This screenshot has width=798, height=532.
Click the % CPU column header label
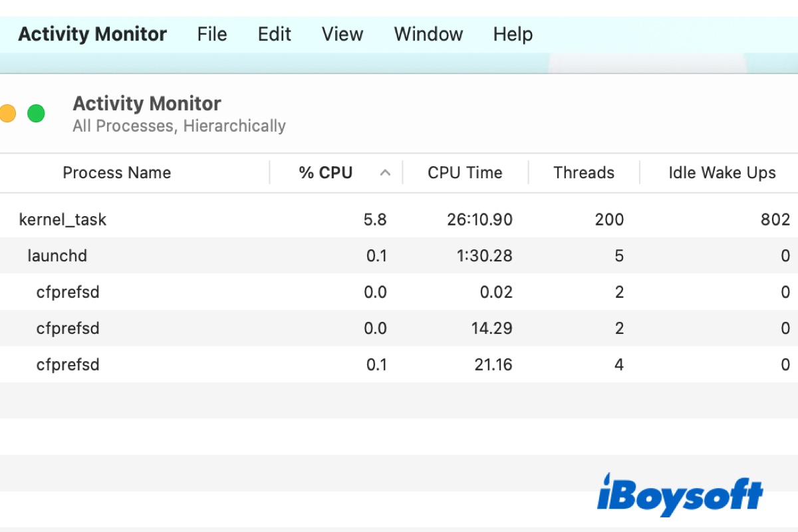tap(326, 173)
